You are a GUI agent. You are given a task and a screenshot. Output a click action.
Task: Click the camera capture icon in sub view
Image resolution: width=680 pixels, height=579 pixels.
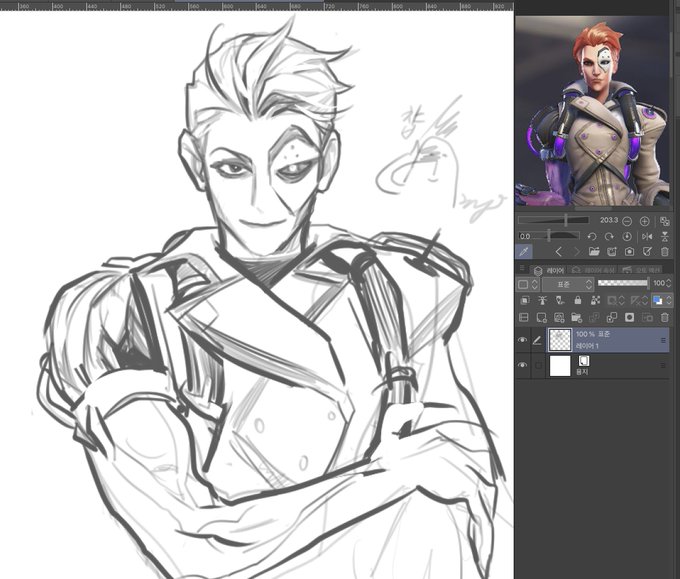pyautogui.click(x=629, y=251)
